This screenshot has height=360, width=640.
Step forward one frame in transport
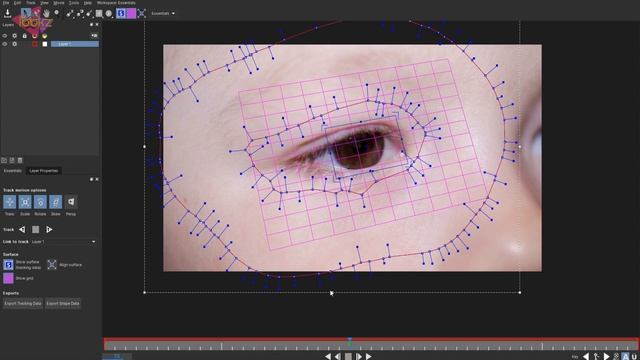[x=358, y=356]
